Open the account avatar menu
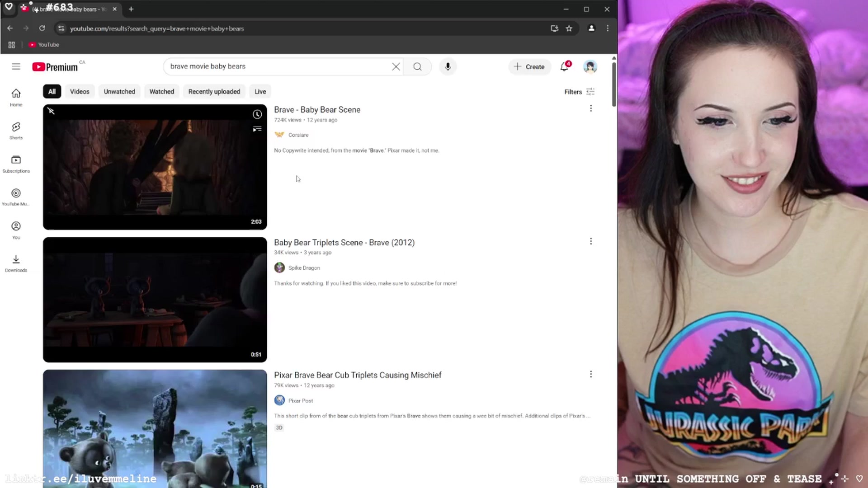868x488 pixels. (590, 67)
